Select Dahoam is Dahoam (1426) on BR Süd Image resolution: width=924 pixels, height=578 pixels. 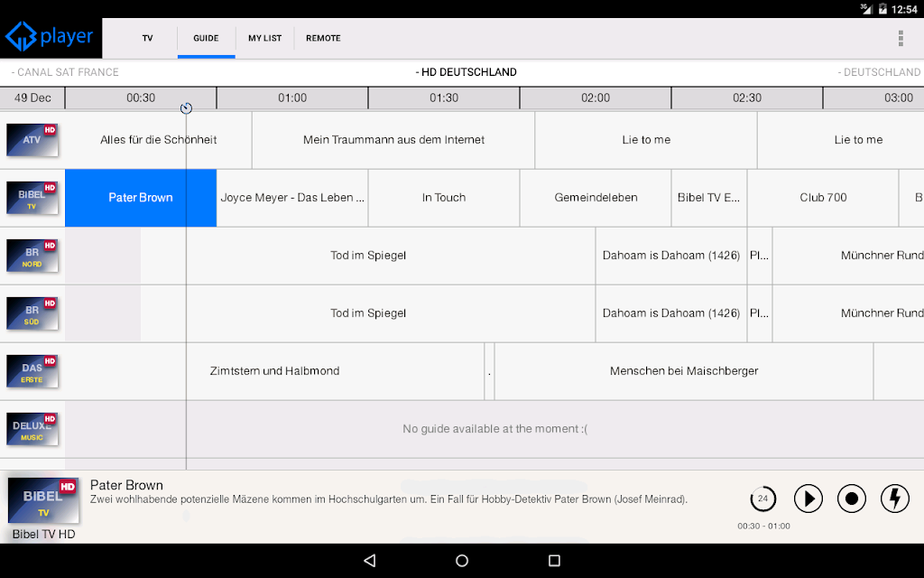pos(671,313)
